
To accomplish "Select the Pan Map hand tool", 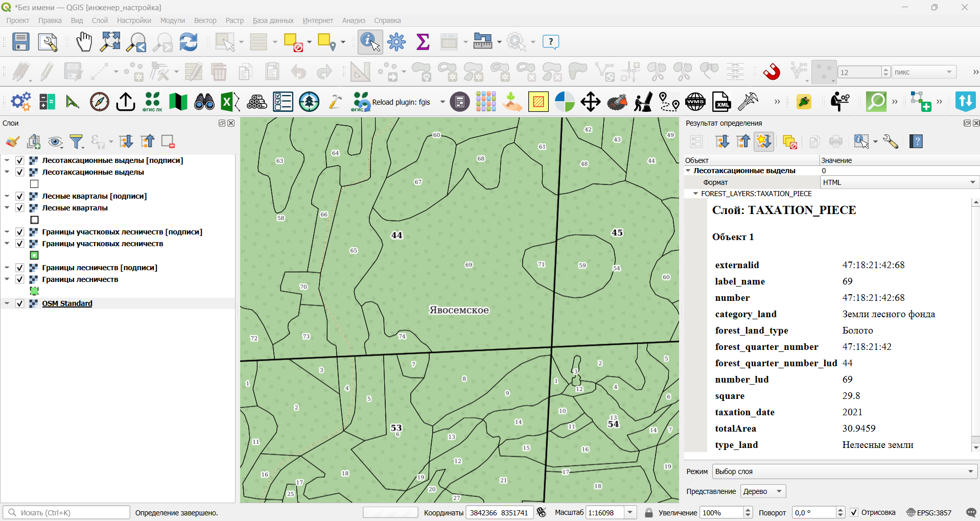I will [x=84, y=42].
